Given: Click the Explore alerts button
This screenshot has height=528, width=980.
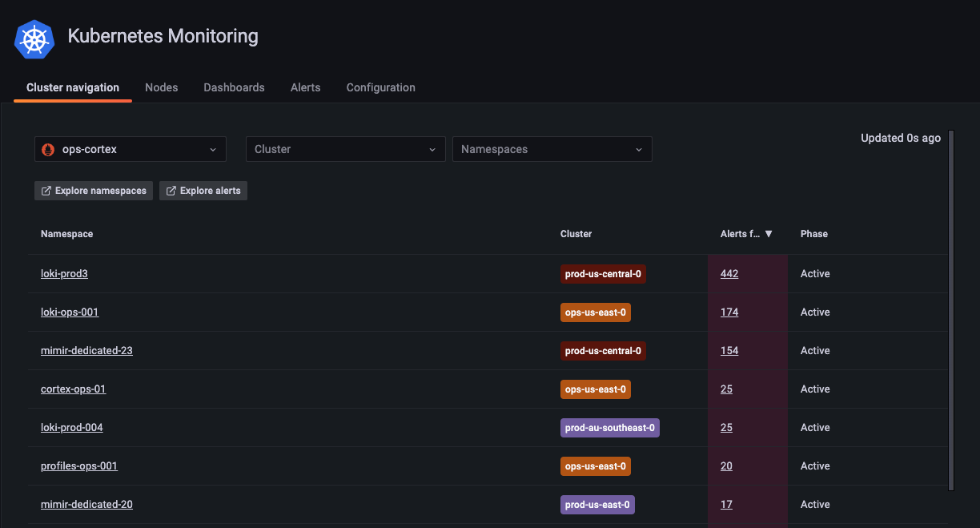Looking at the screenshot, I should tap(203, 191).
